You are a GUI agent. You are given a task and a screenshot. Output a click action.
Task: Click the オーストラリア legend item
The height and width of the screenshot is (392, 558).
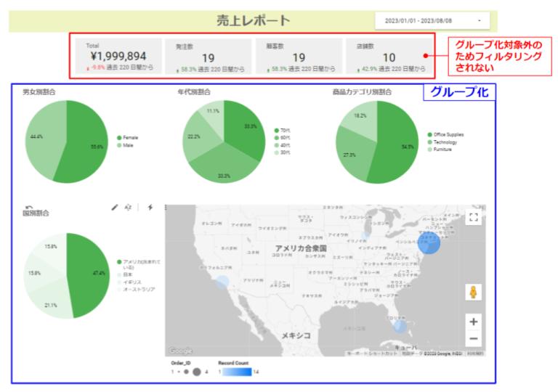(x=136, y=290)
